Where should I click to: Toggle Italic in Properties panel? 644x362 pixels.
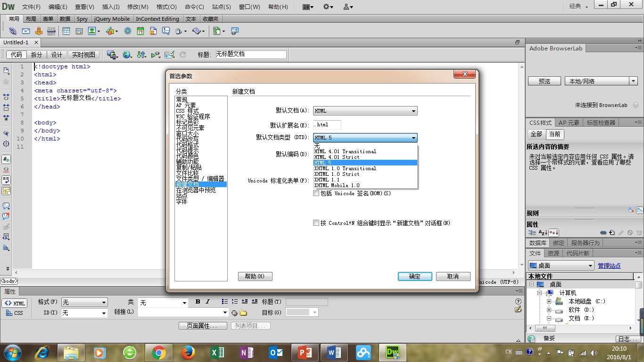207,302
